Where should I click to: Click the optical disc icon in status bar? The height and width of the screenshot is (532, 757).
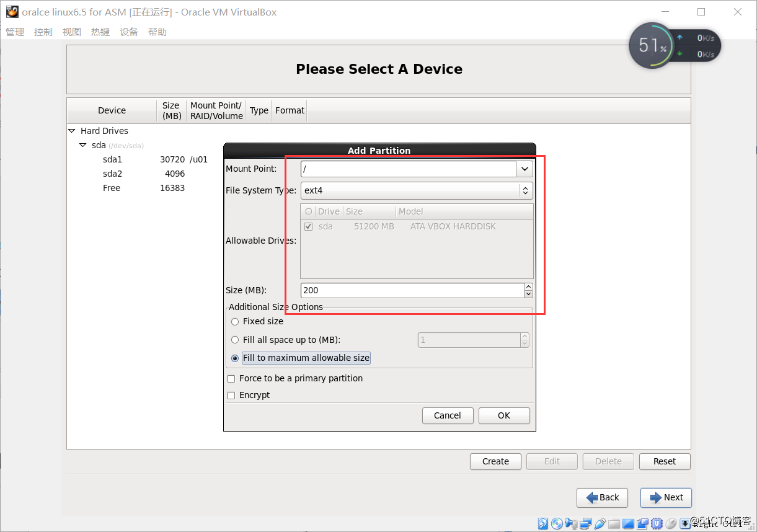pos(557,523)
